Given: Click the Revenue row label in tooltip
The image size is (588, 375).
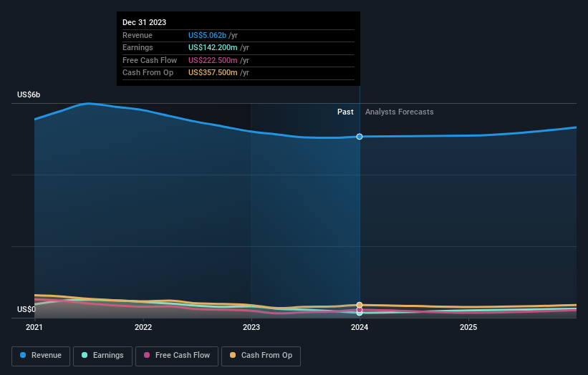Looking at the screenshot, I should tap(138, 35).
